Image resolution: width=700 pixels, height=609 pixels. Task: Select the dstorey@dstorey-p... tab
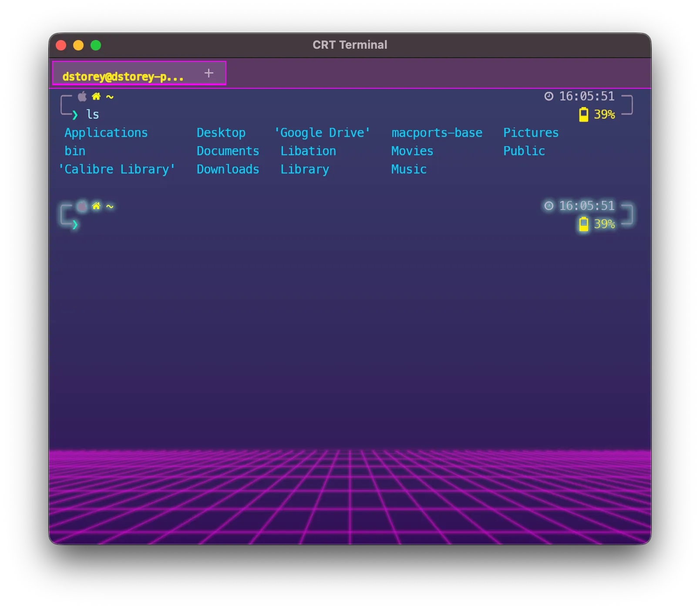pos(139,73)
